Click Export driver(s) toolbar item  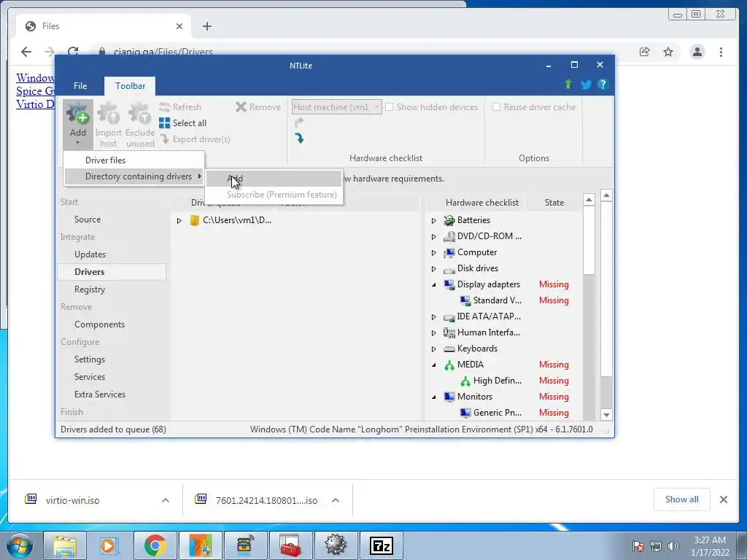tap(195, 139)
